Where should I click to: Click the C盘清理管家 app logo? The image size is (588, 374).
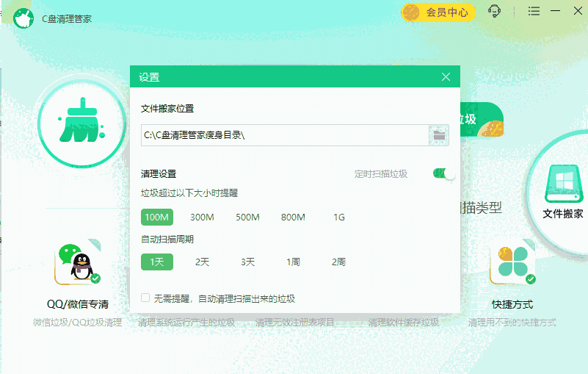tap(23, 18)
